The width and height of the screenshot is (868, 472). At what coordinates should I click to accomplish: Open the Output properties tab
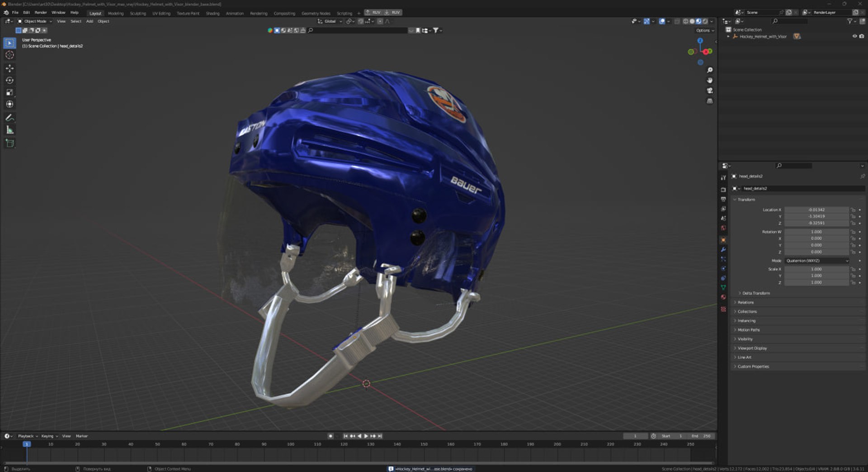723,199
